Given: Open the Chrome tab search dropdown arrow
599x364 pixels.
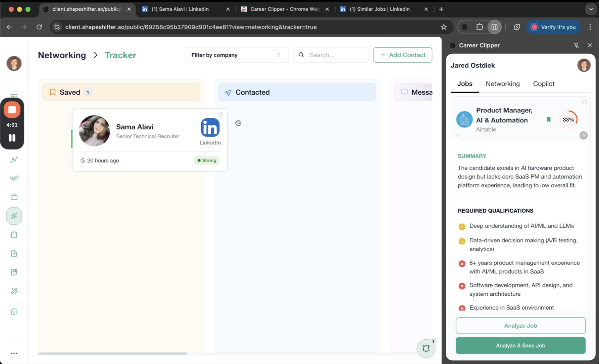Looking at the screenshot, I should point(591,9).
